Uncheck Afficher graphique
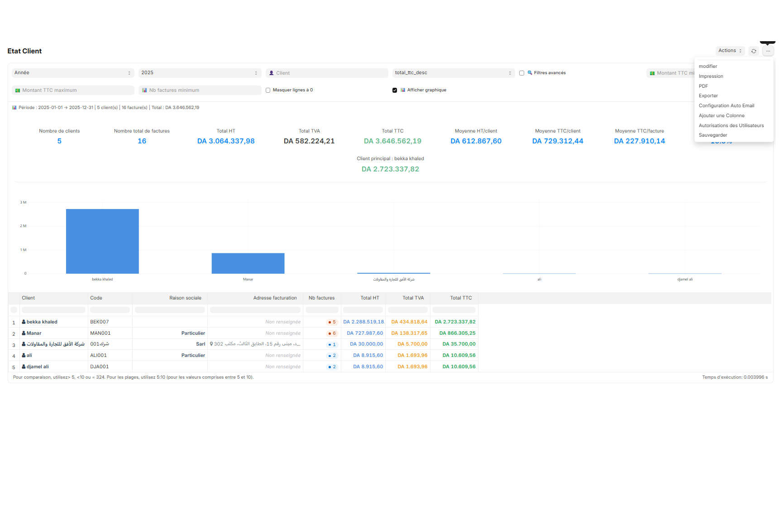 point(395,90)
